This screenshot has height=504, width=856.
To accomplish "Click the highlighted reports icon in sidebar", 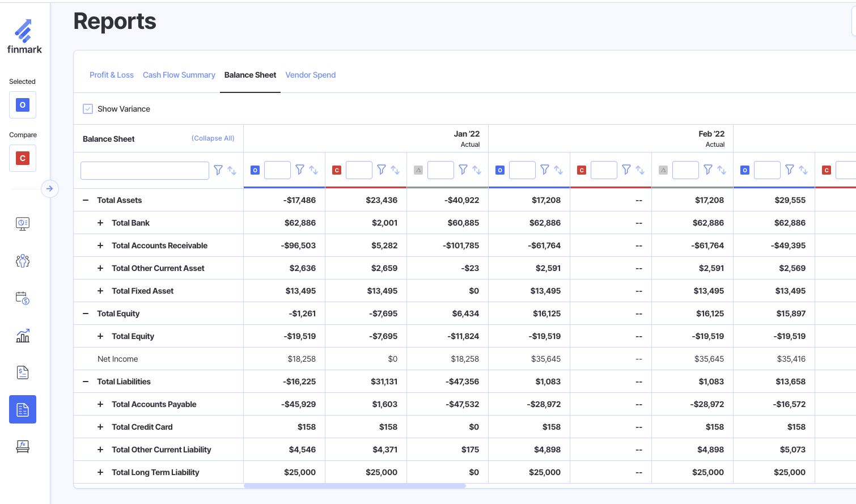I will (23, 409).
